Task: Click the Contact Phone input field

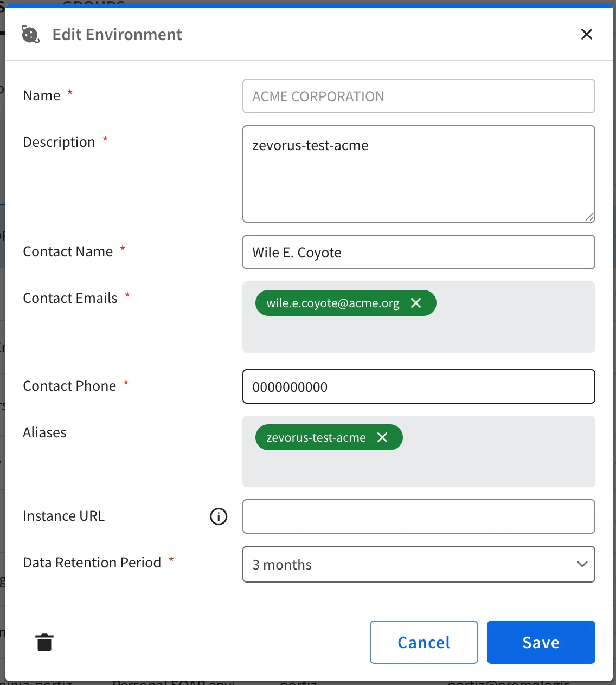Action: click(419, 386)
